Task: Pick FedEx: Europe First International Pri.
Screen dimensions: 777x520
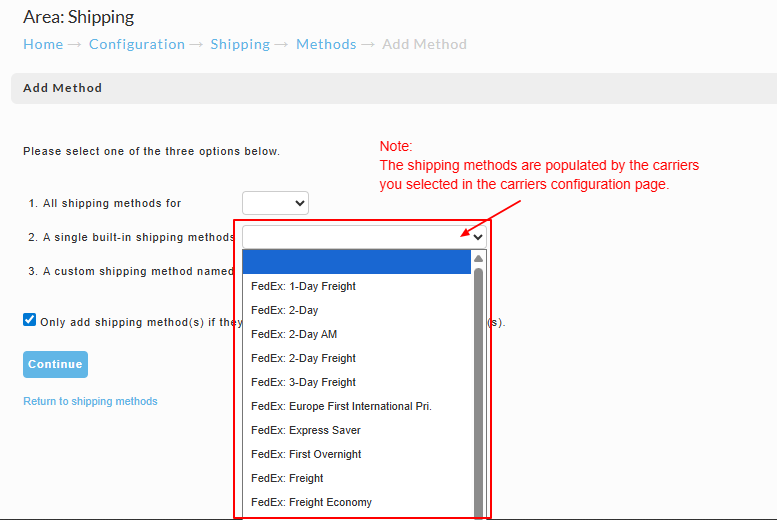Action: pyautogui.click(x=356, y=406)
